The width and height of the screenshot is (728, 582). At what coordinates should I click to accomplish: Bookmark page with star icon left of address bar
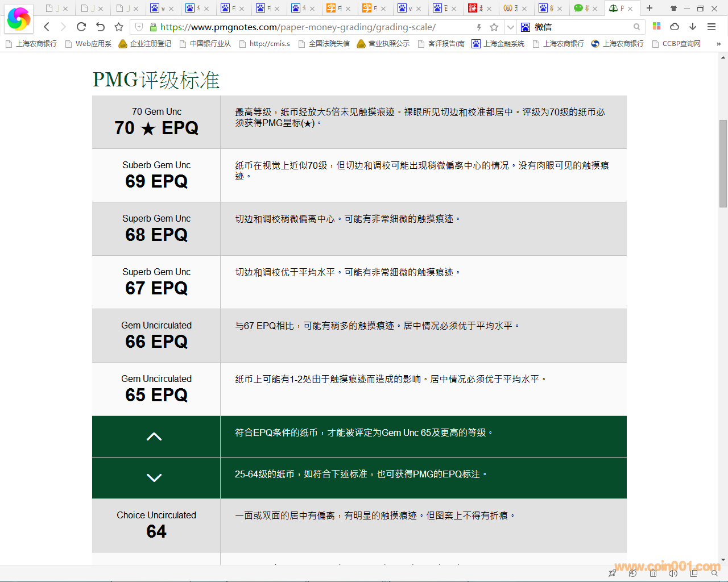119,27
